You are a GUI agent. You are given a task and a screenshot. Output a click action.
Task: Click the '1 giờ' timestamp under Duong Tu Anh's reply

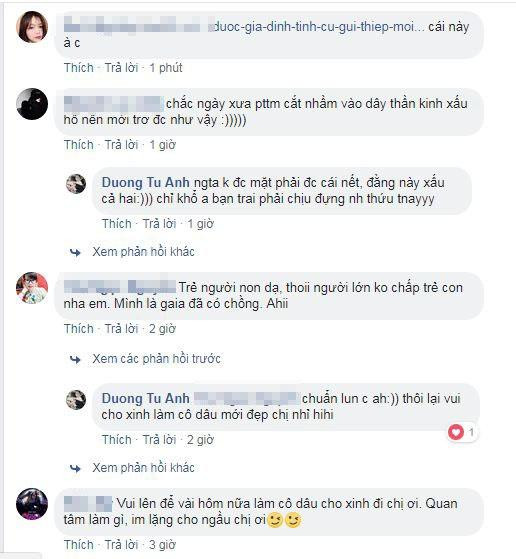click(200, 224)
